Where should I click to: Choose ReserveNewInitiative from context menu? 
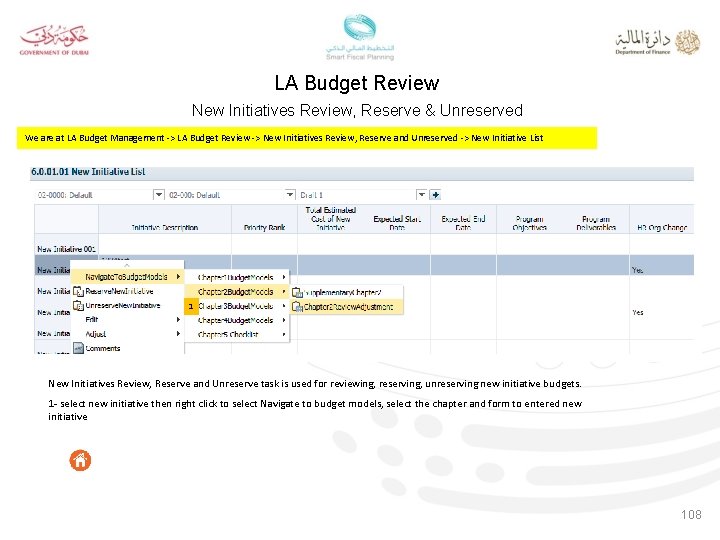tap(127, 291)
